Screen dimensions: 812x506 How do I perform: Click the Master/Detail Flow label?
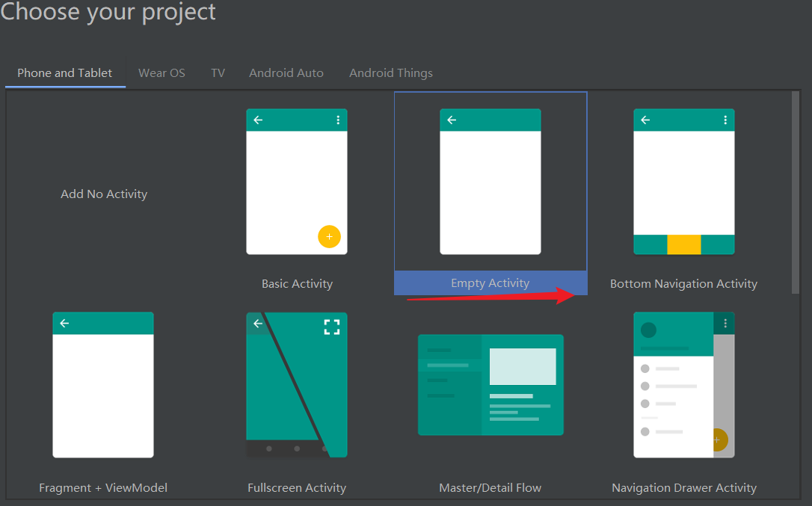point(490,488)
